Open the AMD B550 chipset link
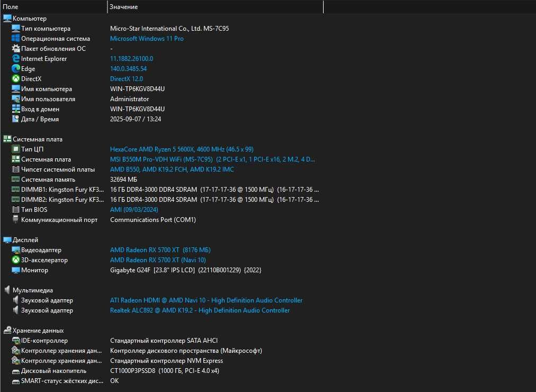The image size is (536, 392). coord(172,170)
